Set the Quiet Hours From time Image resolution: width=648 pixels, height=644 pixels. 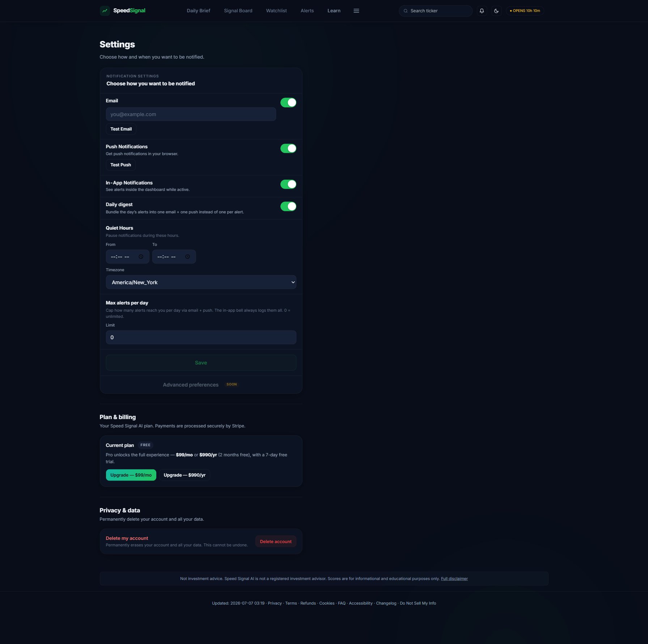[x=127, y=257]
